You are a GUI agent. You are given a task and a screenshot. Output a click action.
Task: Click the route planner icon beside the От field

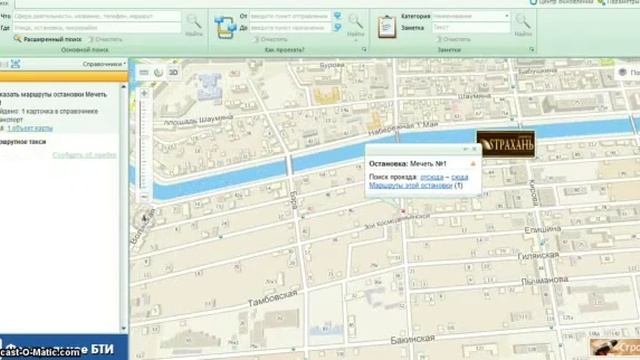pos(226,27)
